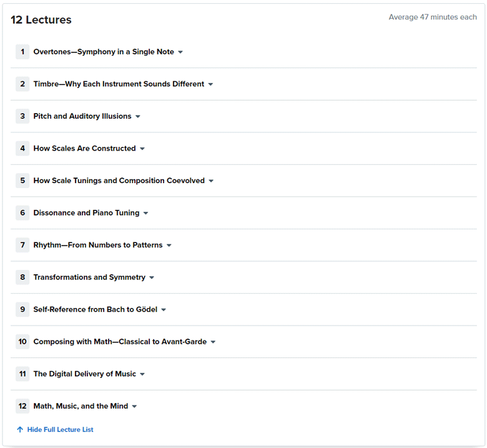
Task: Expand Composing with Math lecture arrow
Action: (x=213, y=342)
